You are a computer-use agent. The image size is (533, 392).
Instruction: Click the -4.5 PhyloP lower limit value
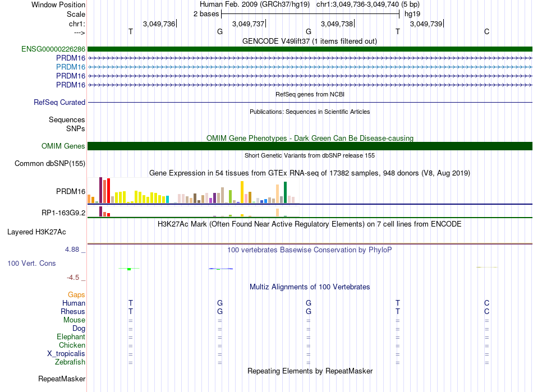(x=73, y=278)
